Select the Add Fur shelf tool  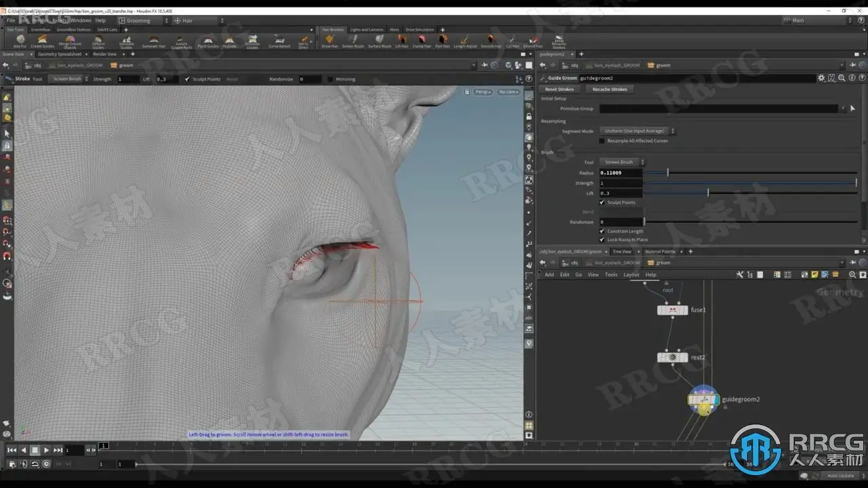click(x=20, y=41)
